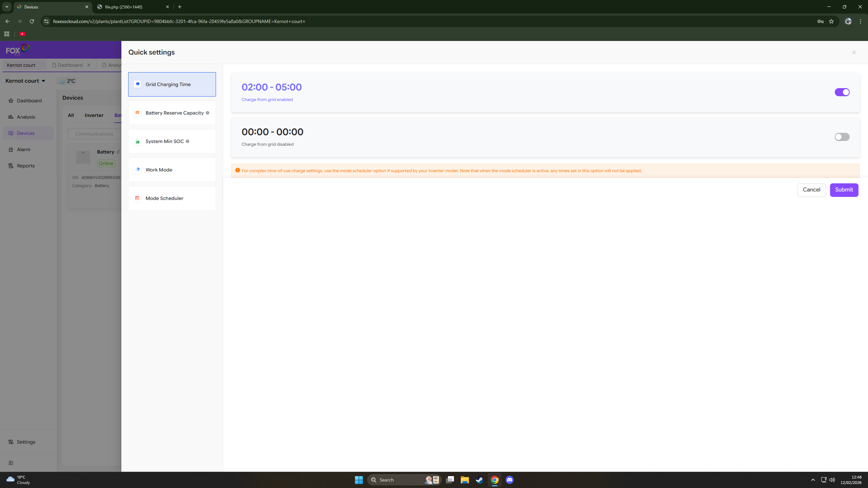The height and width of the screenshot is (488, 868).
Task: Bookmark this page with the star icon
Action: pos(831,21)
